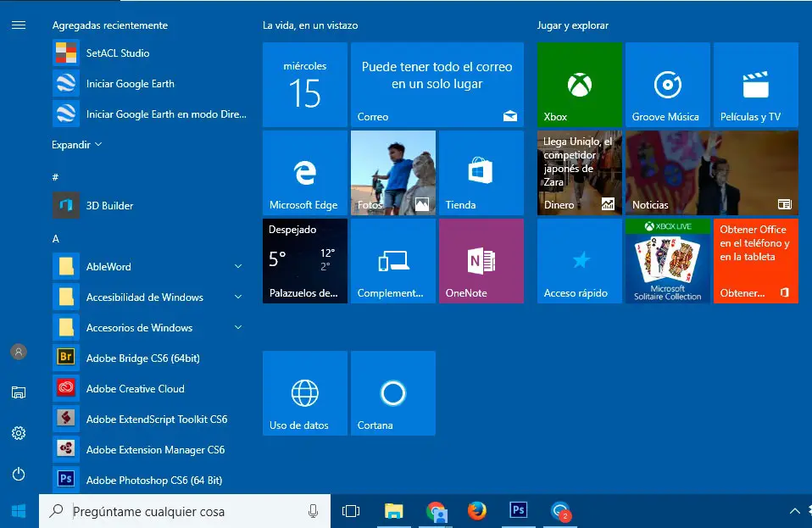Open Settings via the gear icon

(x=19, y=433)
